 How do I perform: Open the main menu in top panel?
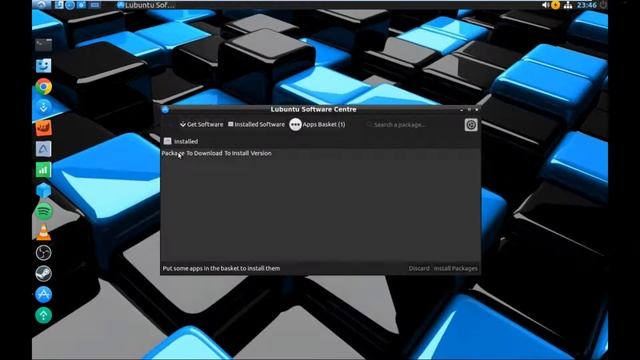[x=42, y=5]
